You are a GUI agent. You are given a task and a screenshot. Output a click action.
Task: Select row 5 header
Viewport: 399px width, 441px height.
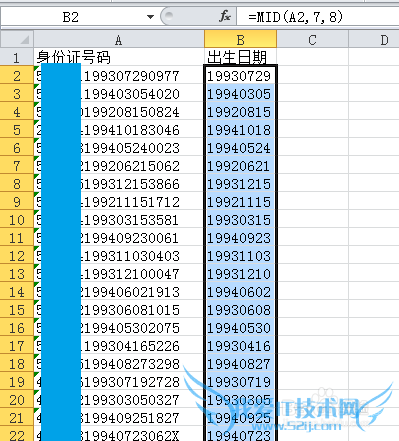pos(17,129)
